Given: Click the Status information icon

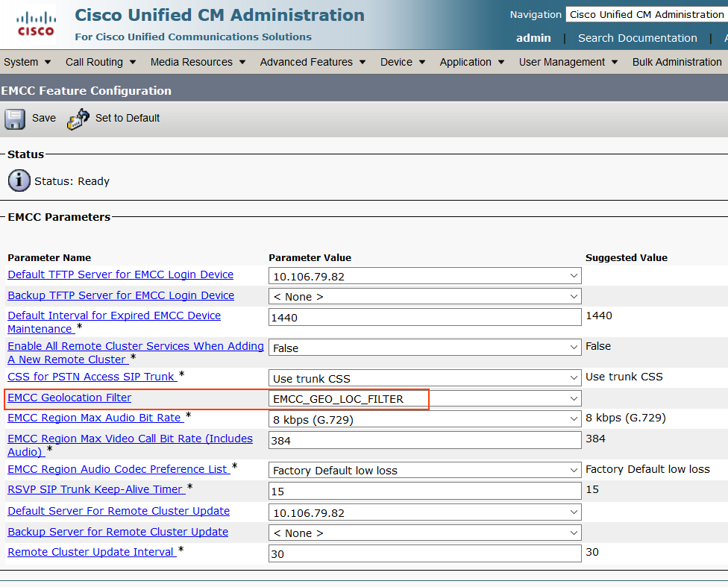Looking at the screenshot, I should (19, 181).
